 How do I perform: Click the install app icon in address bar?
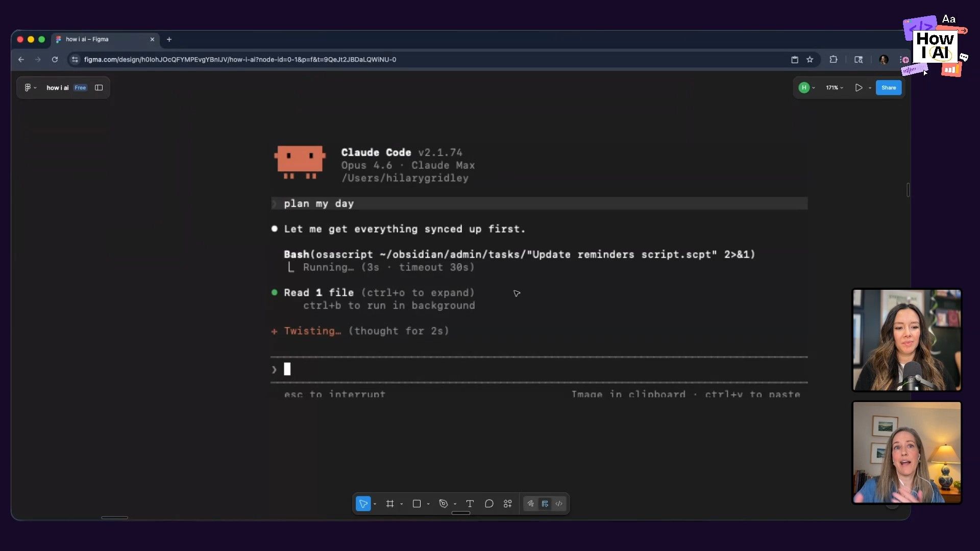[x=795, y=60]
